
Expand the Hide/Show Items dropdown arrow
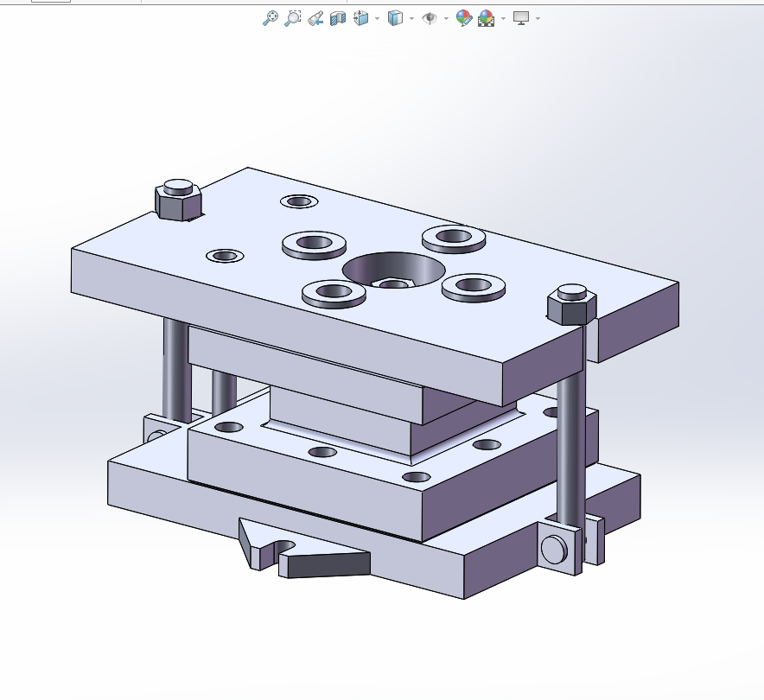click(446, 18)
